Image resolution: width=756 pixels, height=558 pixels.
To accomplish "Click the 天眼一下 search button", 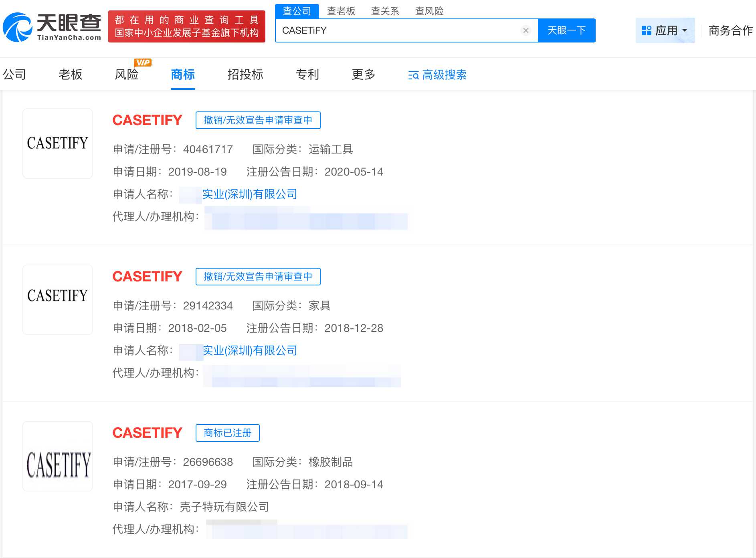I will pos(566,30).
